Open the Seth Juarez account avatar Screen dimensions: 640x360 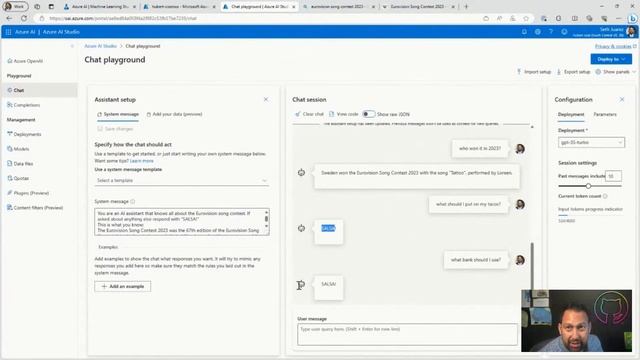[x=631, y=31]
